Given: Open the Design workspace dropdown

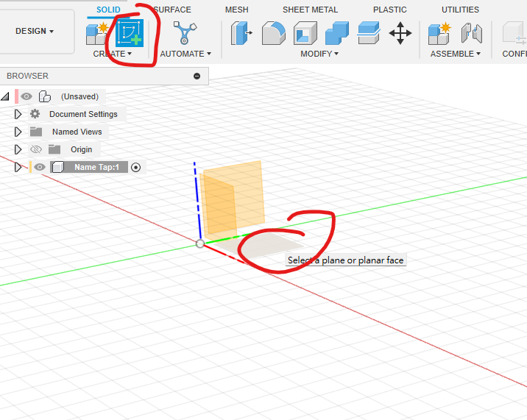Looking at the screenshot, I should coord(35,32).
